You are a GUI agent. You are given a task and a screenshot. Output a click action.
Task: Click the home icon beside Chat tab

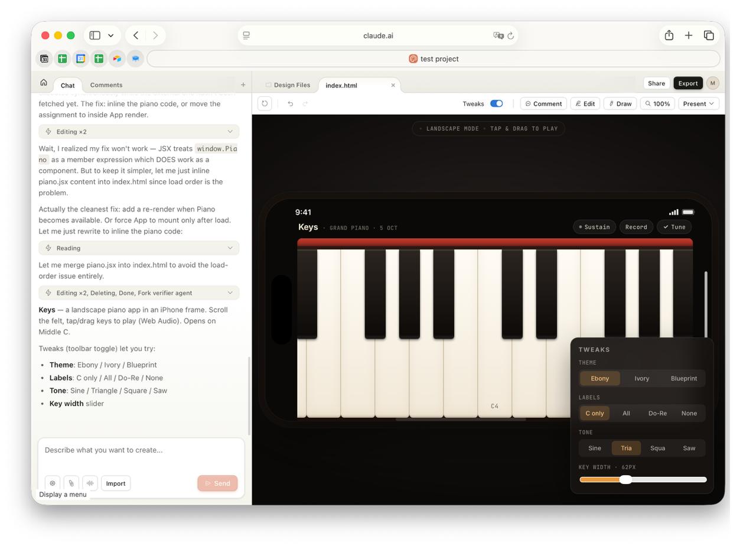44,83
